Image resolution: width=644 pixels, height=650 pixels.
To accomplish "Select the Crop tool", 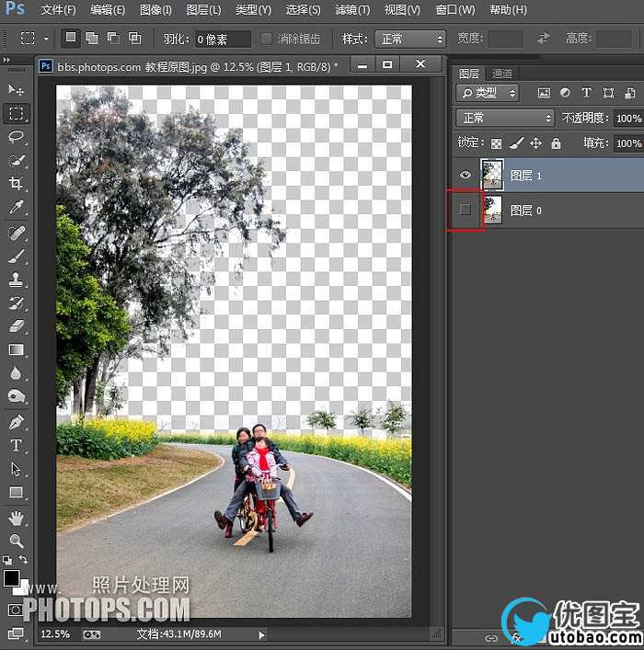I will [16, 183].
